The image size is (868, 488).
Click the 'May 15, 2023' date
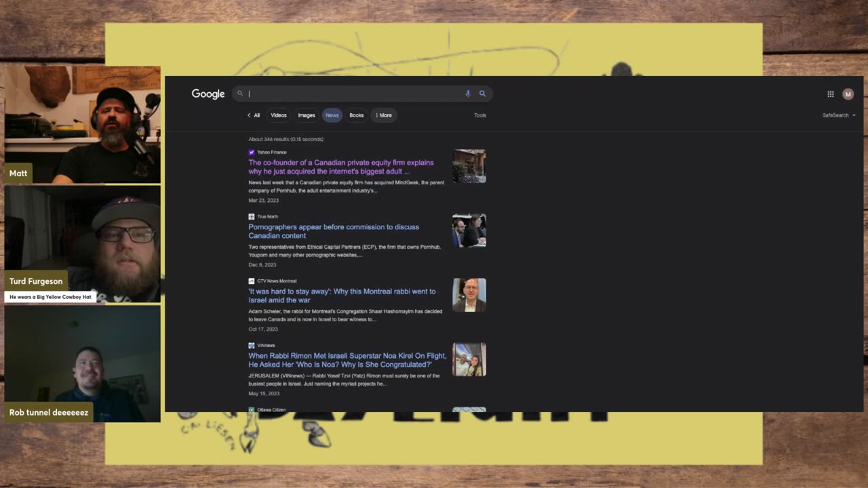pyautogui.click(x=264, y=394)
